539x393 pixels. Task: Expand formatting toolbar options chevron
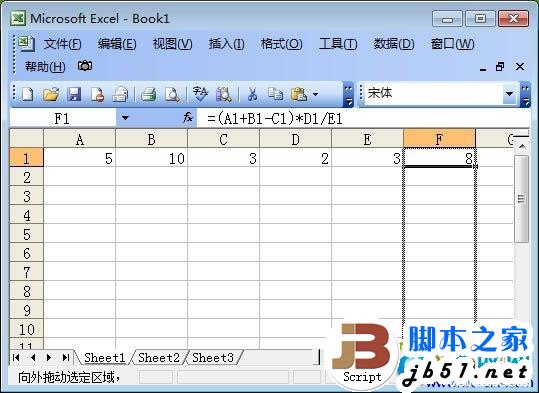coord(525,94)
